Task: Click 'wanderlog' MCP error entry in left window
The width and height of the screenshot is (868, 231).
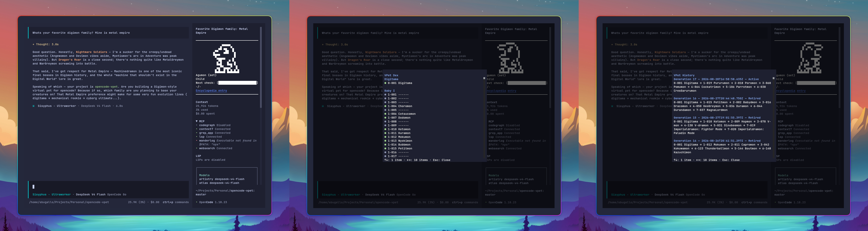Action: point(227,143)
